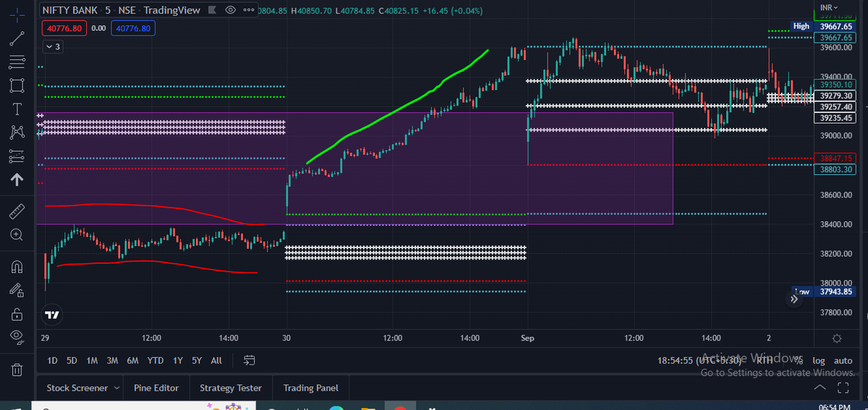Set the range to 5Y
The width and height of the screenshot is (868, 410).
[197, 360]
